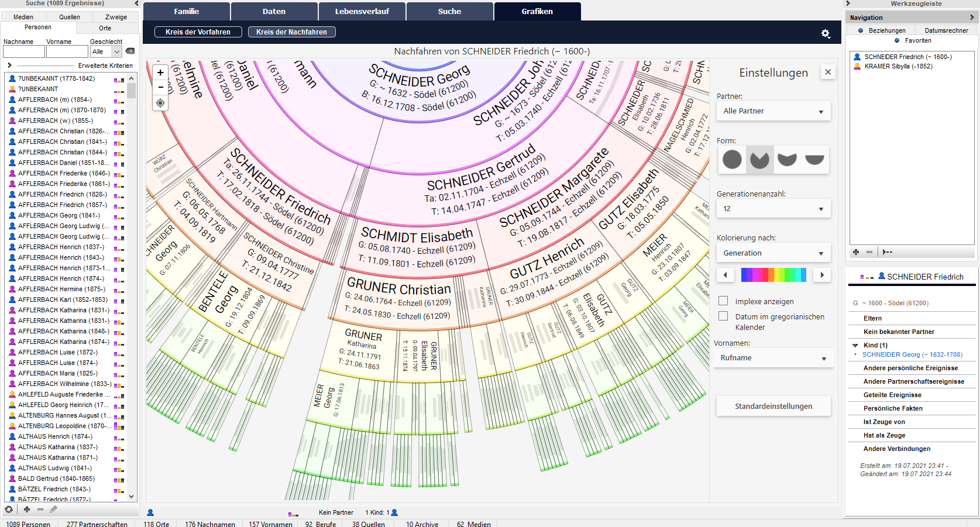Screen dimensions: 980x527
Task: Open the Geschlecht dropdown set to Alle
Action: [106, 51]
